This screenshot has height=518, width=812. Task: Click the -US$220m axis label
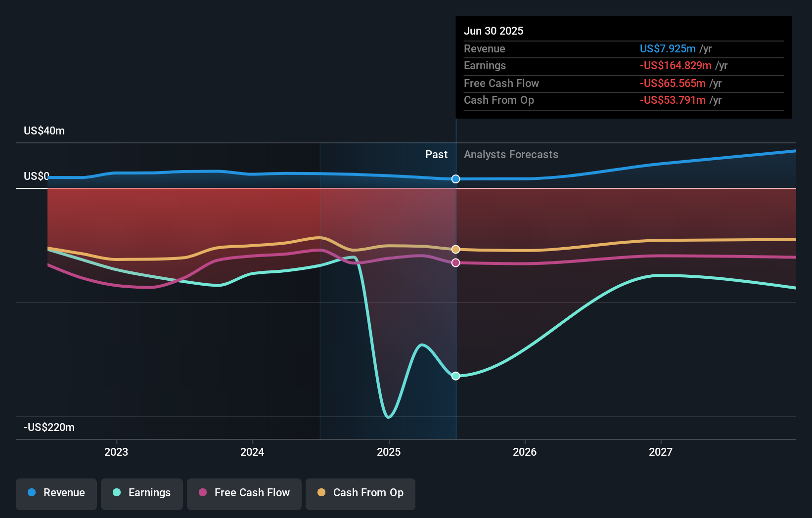pos(48,427)
